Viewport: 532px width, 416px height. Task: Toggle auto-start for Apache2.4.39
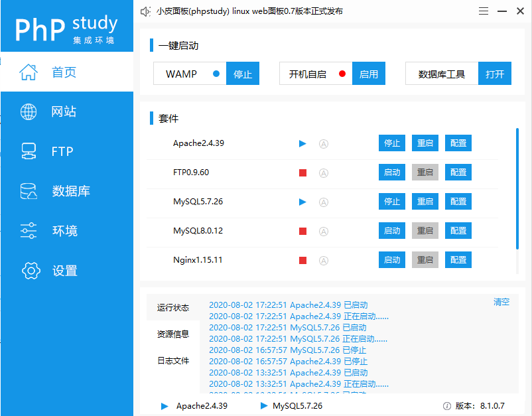click(x=323, y=143)
